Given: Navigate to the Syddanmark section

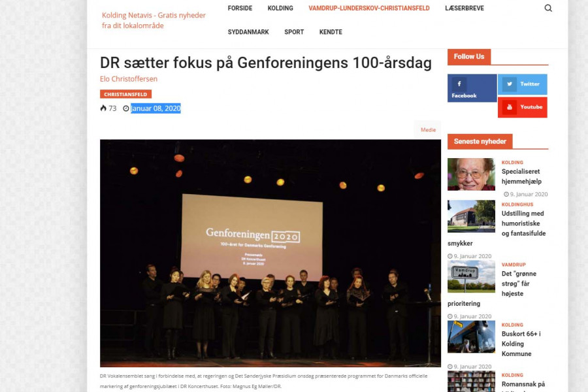Looking at the screenshot, I should (x=248, y=32).
